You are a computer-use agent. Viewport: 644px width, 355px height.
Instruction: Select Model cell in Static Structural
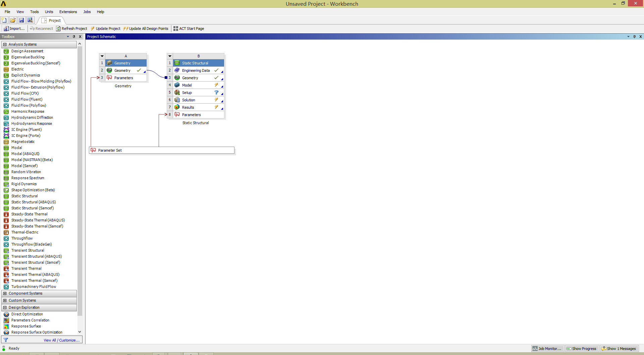tap(199, 85)
